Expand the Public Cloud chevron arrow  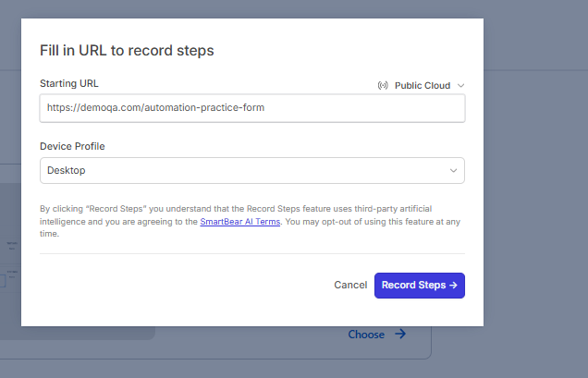point(460,86)
